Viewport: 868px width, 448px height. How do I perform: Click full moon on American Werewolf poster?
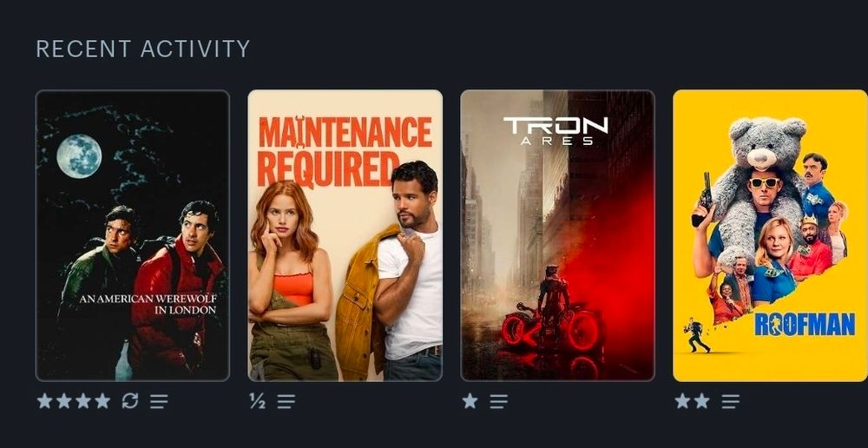pyautogui.click(x=79, y=155)
